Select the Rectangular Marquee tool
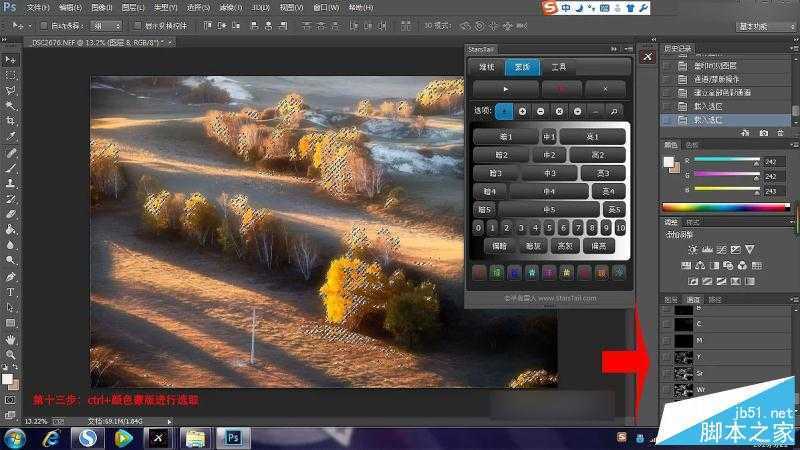The height and width of the screenshot is (450, 800). pyautogui.click(x=10, y=76)
